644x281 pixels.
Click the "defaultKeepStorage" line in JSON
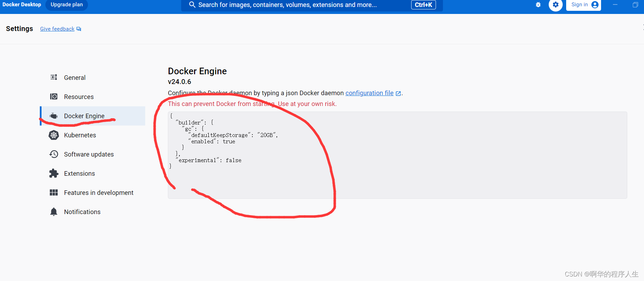233,135
